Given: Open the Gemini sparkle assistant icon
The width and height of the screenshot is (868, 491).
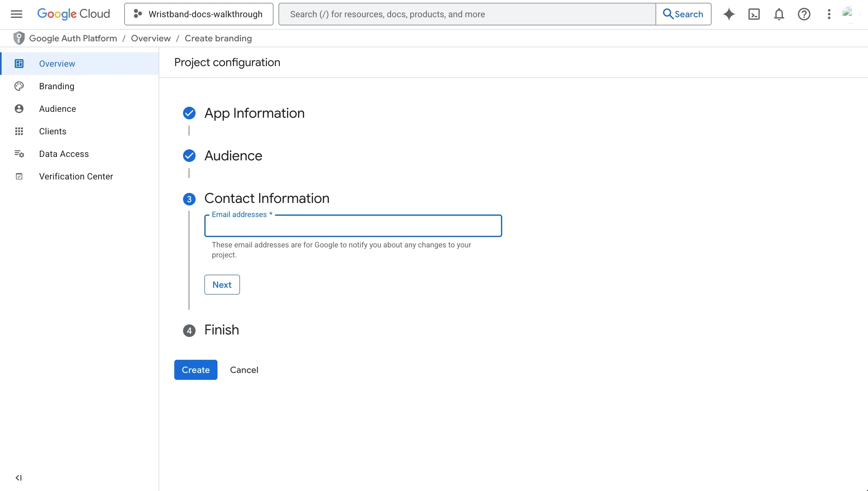Looking at the screenshot, I should pos(729,14).
